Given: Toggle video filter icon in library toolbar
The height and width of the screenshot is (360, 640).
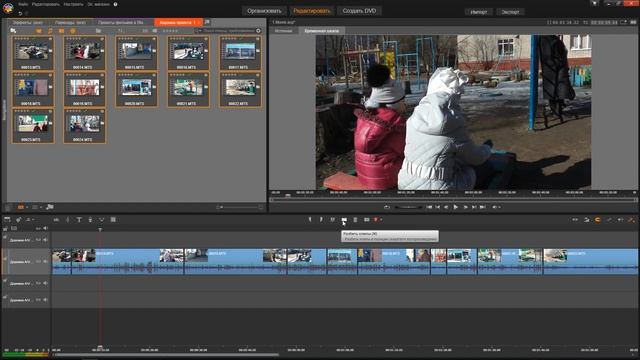Looking at the screenshot, I should (x=39, y=31).
